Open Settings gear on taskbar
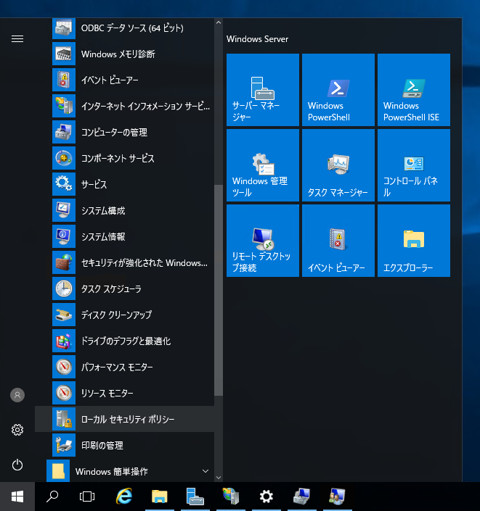This screenshot has width=480, height=511. point(266,497)
